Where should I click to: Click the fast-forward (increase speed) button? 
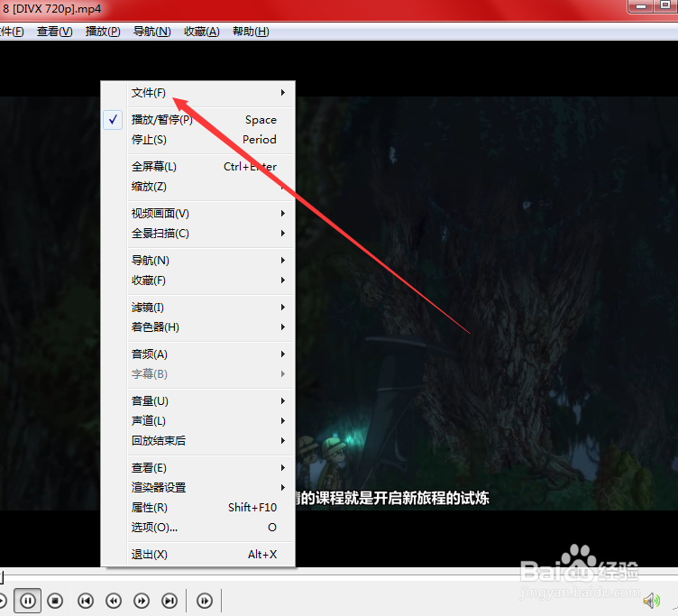142,601
